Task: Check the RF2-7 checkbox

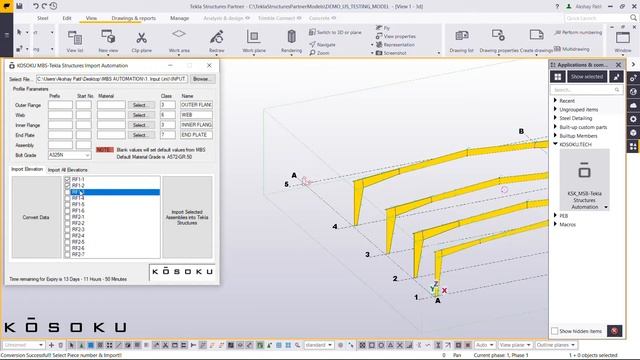Action: tap(67, 254)
